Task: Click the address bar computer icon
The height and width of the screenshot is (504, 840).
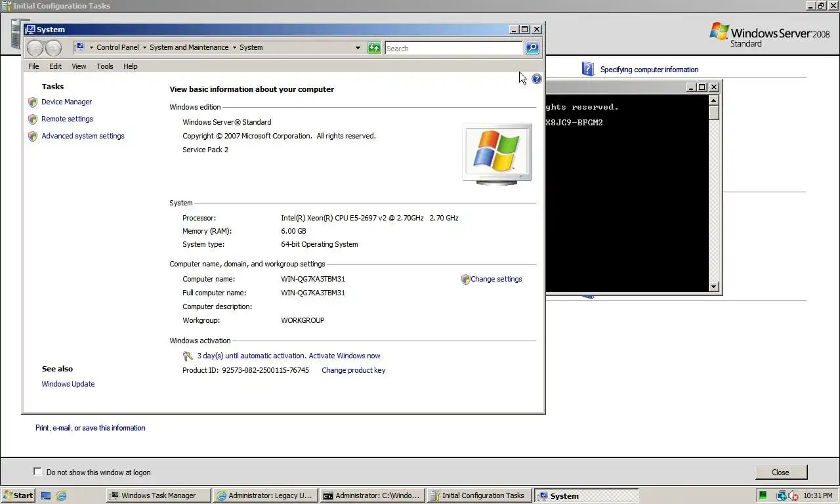Action: pos(79,47)
